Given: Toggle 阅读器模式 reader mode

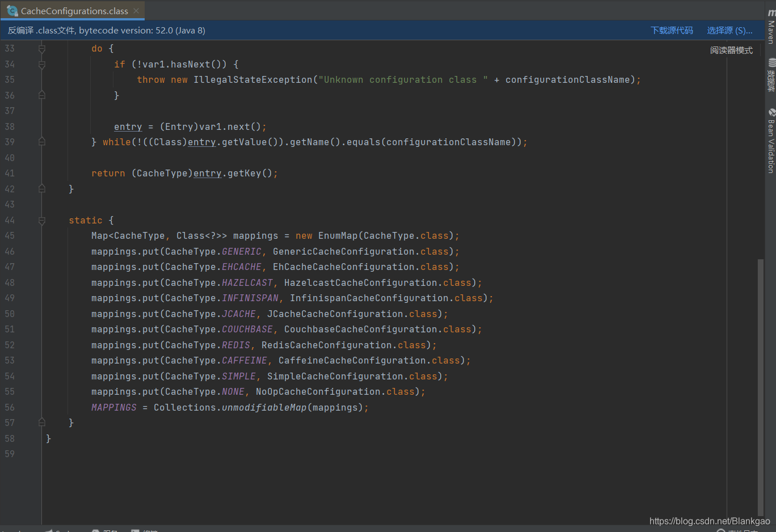Looking at the screenshot, I should 731,50.
